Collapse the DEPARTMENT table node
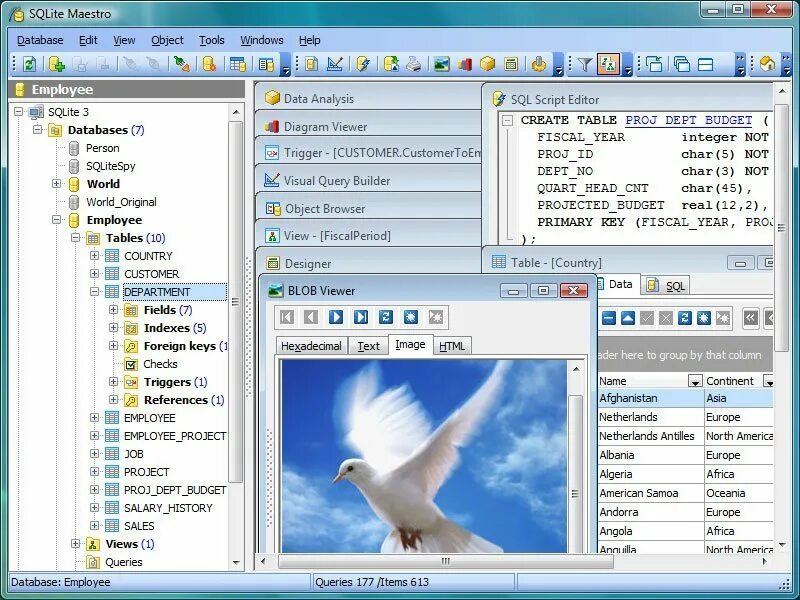This screenshot has height=600, width=800. point(94,291)
